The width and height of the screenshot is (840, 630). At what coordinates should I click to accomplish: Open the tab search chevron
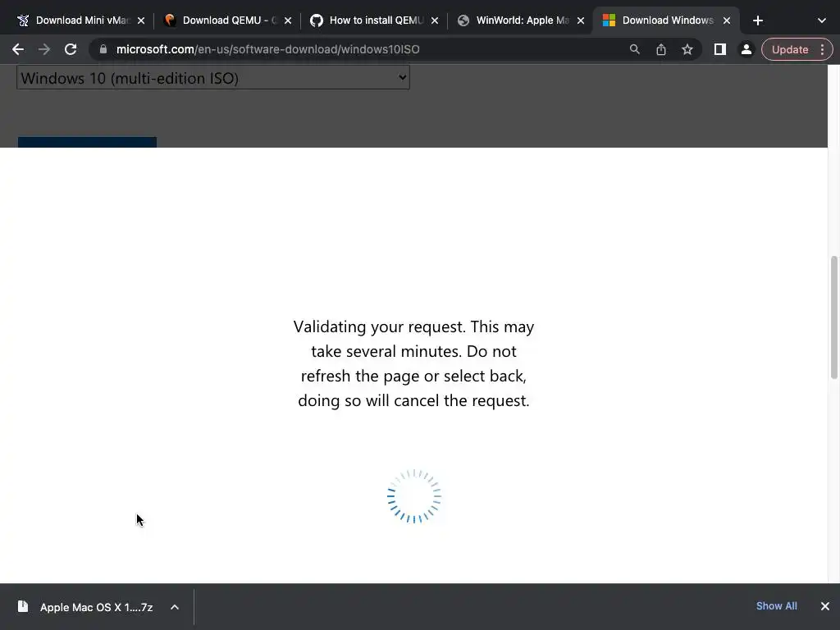pyautogui.click(x=822, y=21)
